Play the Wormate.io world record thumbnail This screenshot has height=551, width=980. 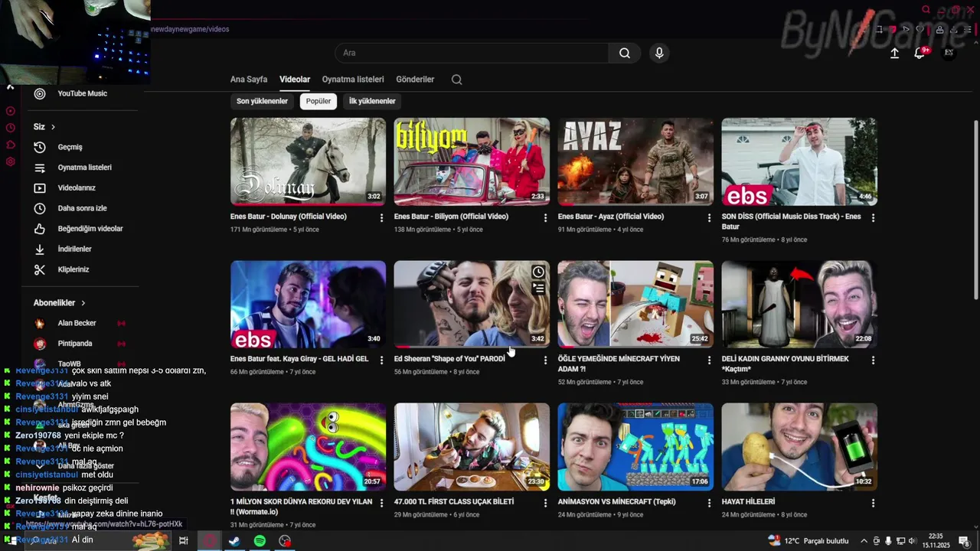click(x=308, y=447)
